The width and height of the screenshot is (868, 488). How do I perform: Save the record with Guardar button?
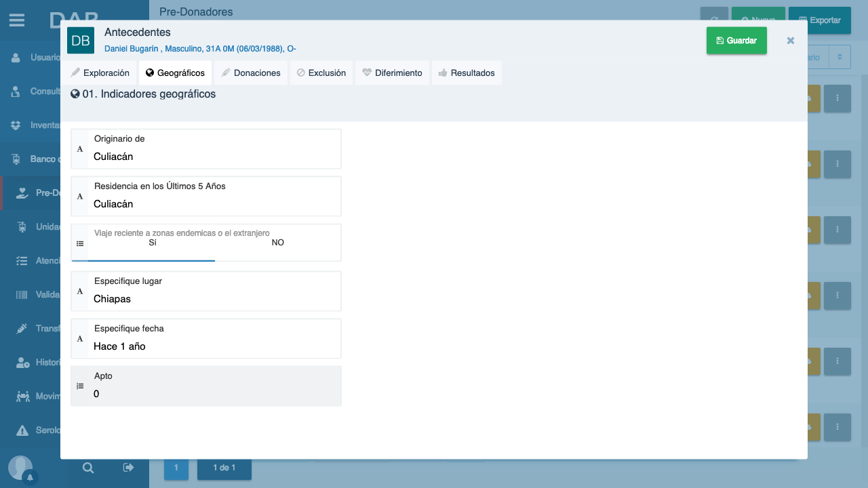pyautogui.click(x=736, y=41)
